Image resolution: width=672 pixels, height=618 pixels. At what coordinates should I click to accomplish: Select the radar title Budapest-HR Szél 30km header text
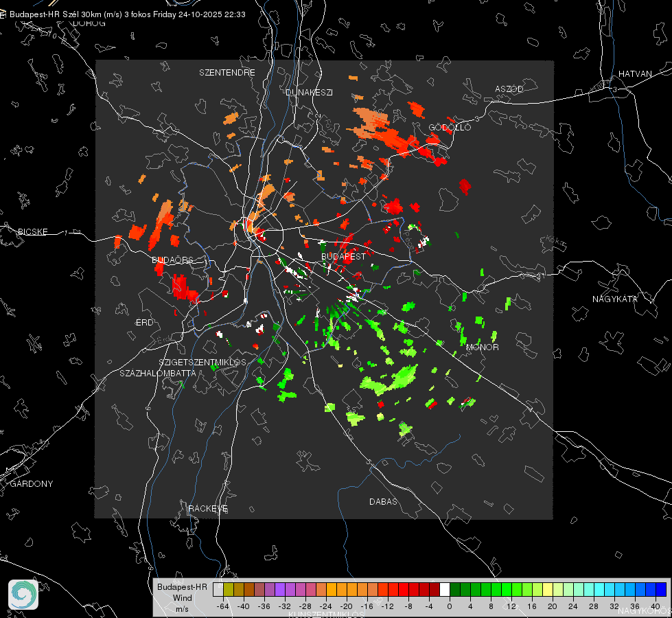tap(127, 14)
